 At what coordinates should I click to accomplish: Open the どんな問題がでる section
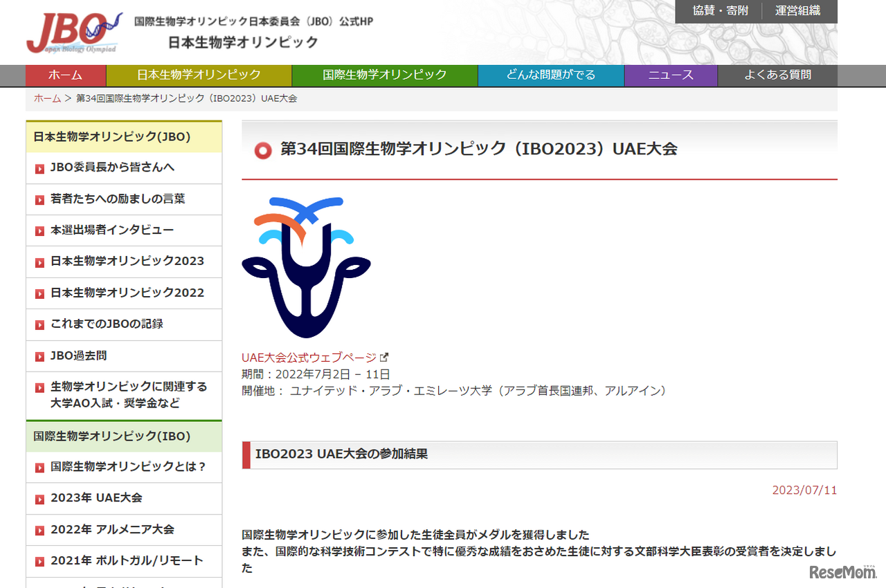tap(550, 75)
